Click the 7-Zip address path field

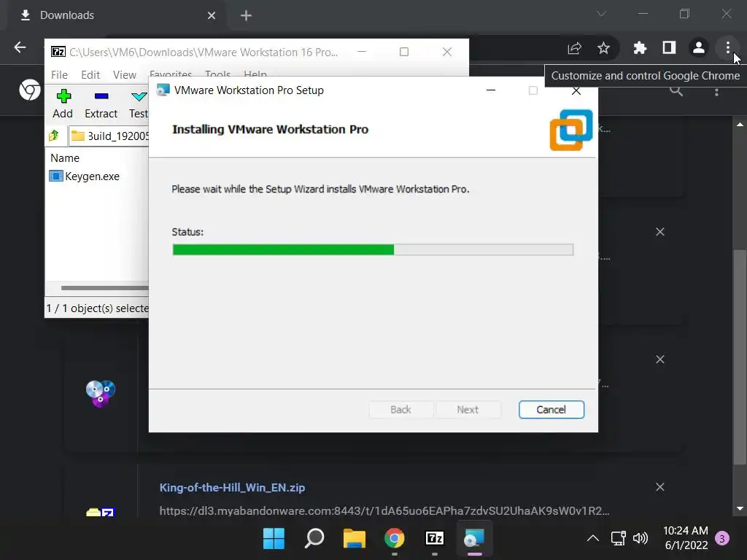pyautogui.click(x=109, y=136)
